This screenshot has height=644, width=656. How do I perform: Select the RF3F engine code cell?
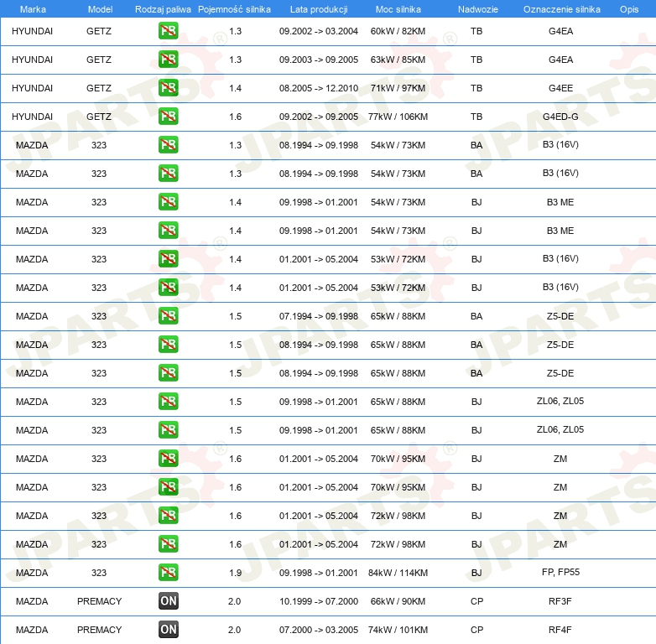[560, 601]
